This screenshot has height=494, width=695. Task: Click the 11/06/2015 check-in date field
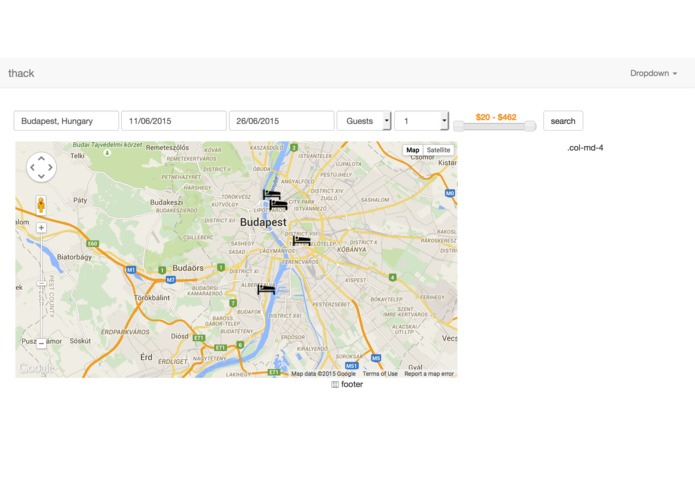[174, 121]
